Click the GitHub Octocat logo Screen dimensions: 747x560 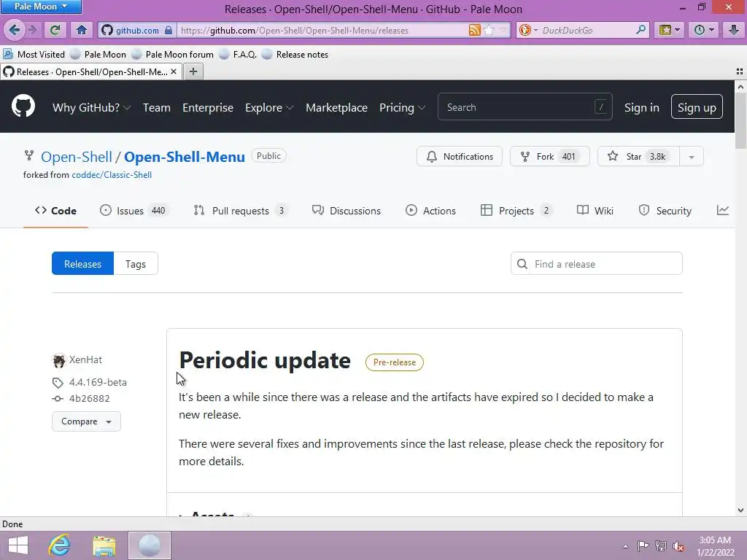tap(23, 106)
